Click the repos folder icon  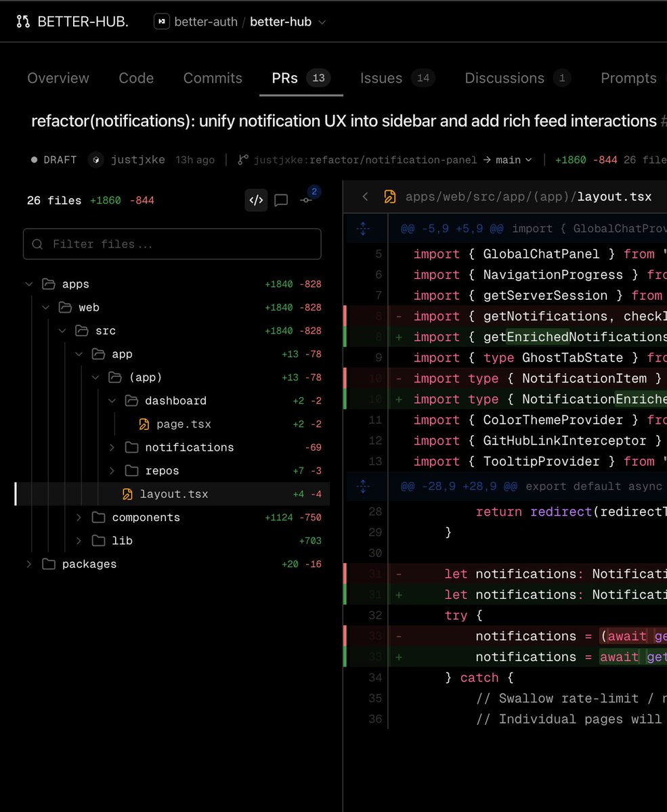132,471
